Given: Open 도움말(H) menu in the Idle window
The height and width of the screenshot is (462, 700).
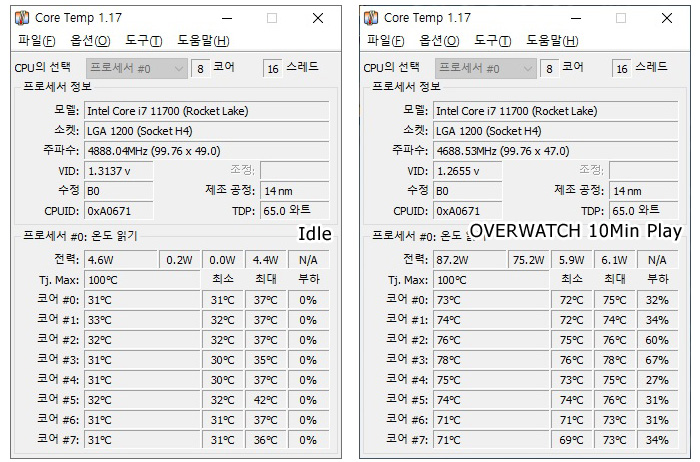Looking at the screenshot, I should 203,41.
